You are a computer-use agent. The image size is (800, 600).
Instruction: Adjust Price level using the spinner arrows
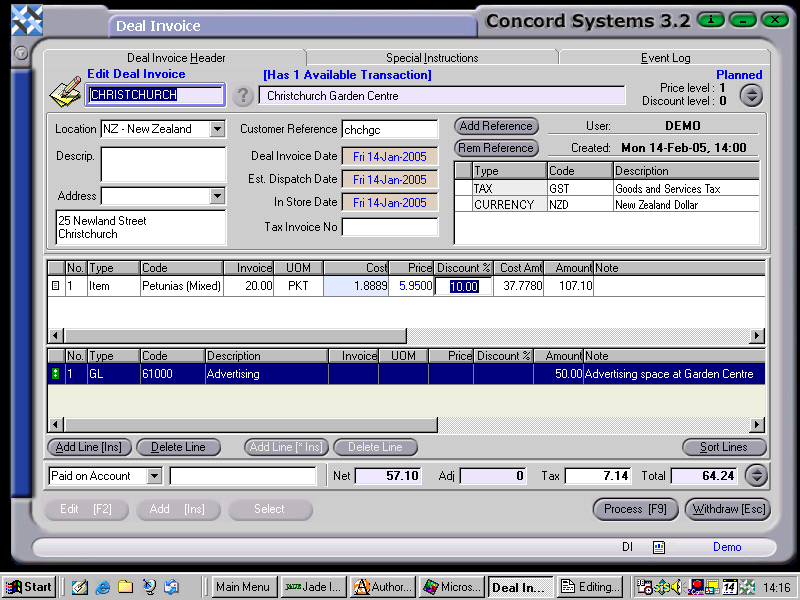(x=751, y=95)
